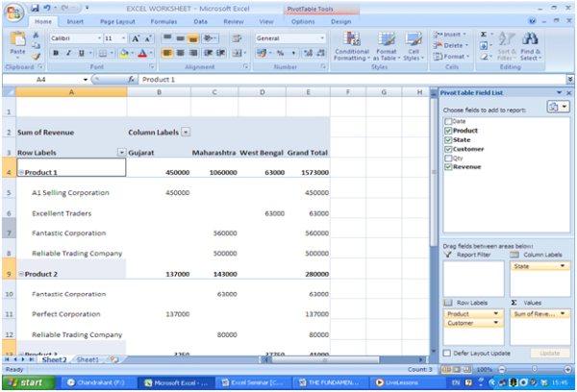
Task: Click the Office button logo
Action: (x=14, y=11)
